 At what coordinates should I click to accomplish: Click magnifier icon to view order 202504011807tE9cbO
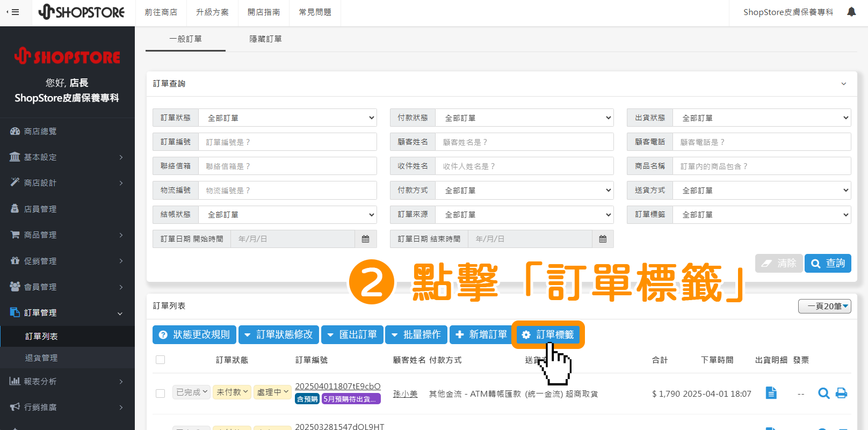tap(823, 393)
